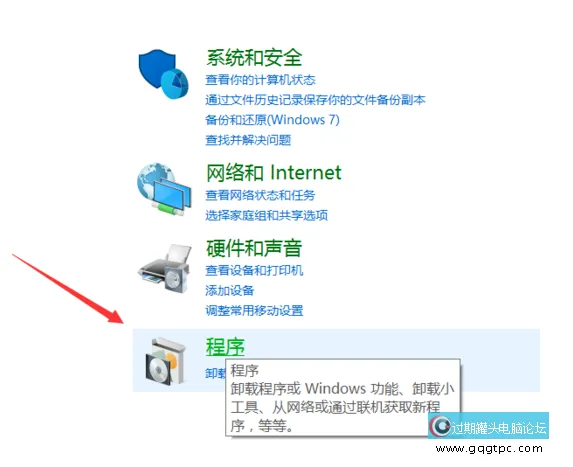
Task: Click the printer and speaker hardware icon
Action: (164, 268)
